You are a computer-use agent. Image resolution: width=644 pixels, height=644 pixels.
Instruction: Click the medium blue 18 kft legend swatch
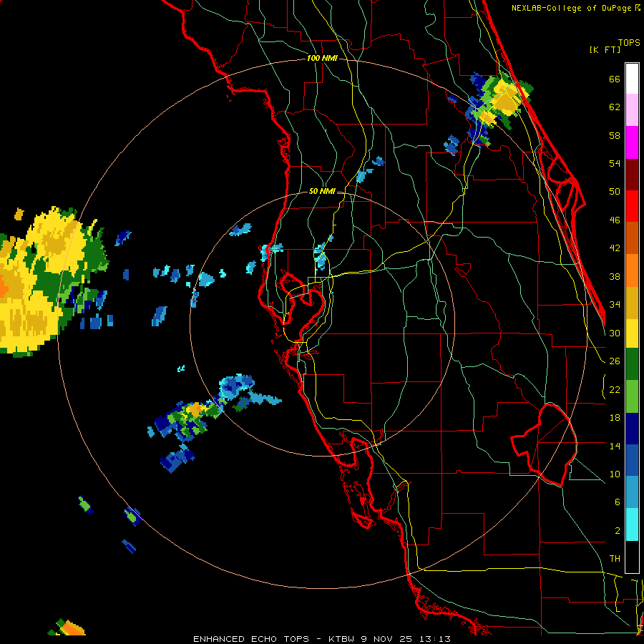[632, 461]
